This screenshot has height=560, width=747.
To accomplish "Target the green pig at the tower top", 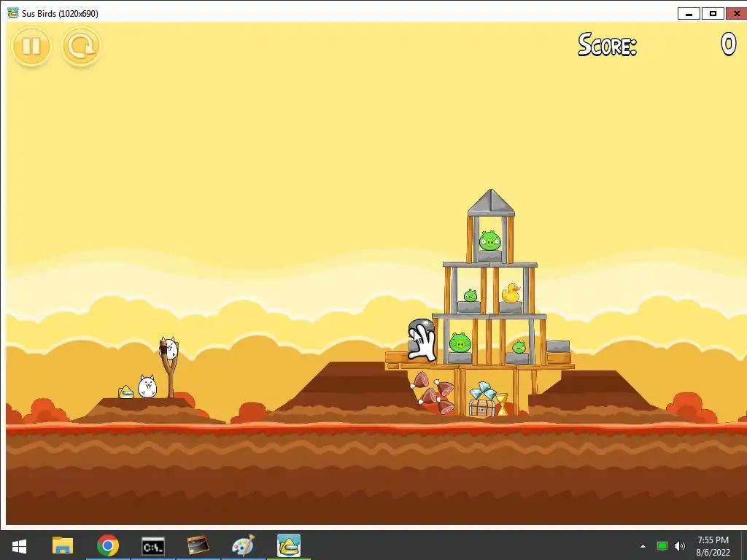I will [x=489, y=241].
